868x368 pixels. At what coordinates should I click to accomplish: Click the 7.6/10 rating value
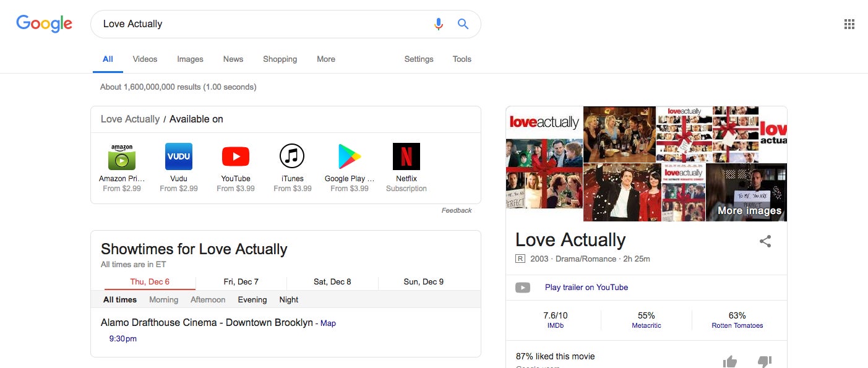[556, 316]
